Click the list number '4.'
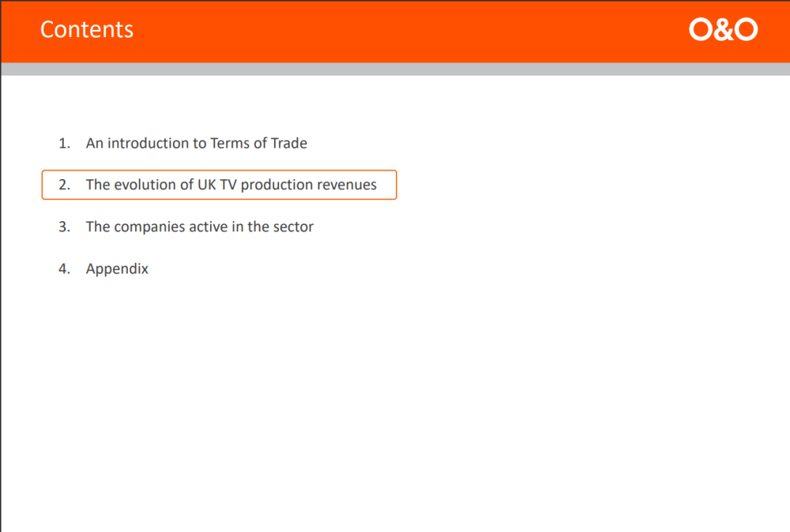The width and height of the screenshot is (790, 532). (64, 268)
